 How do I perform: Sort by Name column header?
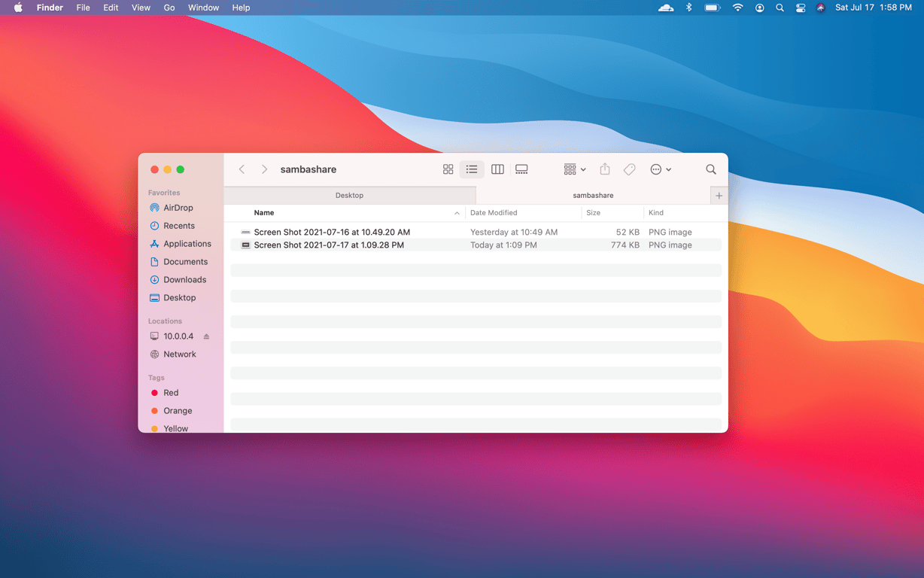pos(264,213)
